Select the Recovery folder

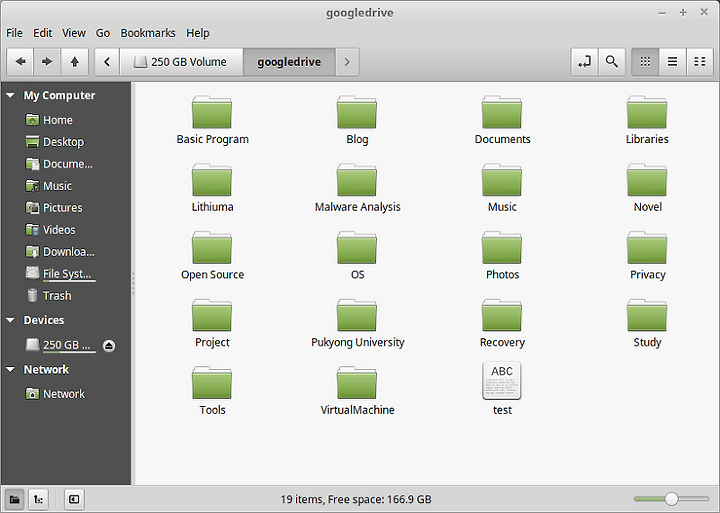click(502, 323)
